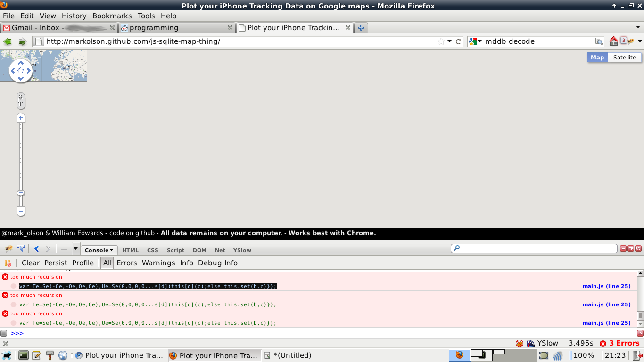Open third main.js (line 25) link

pyautogui.click(x=607, y=323)
